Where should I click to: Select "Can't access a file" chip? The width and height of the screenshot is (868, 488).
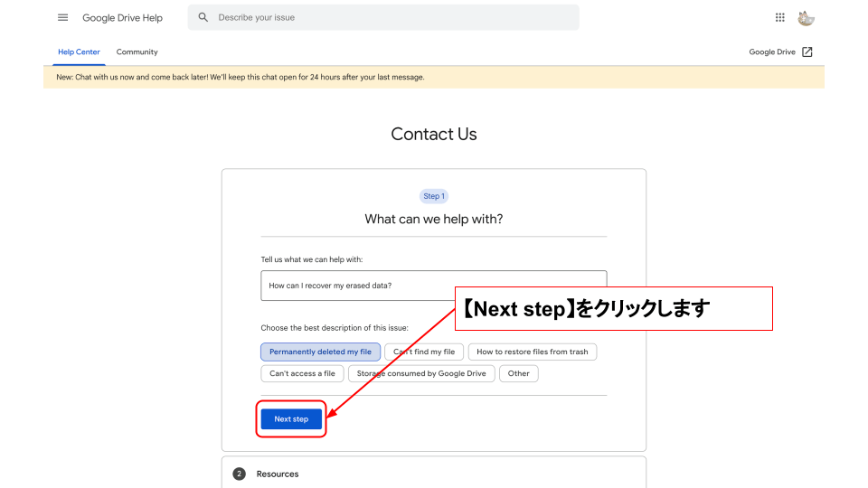point(302,373)
